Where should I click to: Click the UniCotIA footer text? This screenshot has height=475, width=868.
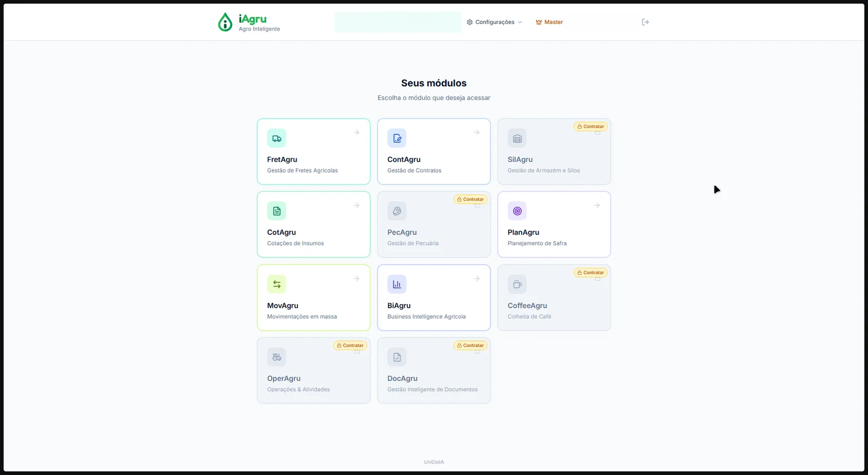[434, 462]
